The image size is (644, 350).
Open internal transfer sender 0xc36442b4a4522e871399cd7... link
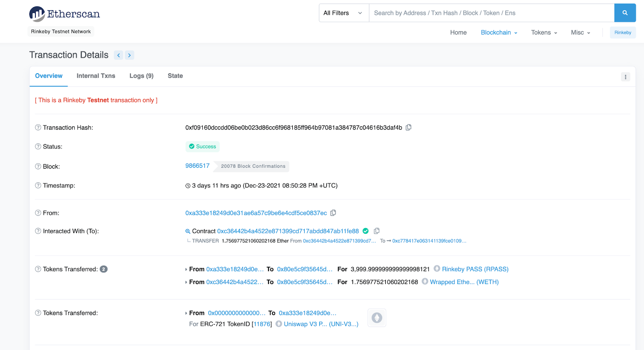click(339, 241)
